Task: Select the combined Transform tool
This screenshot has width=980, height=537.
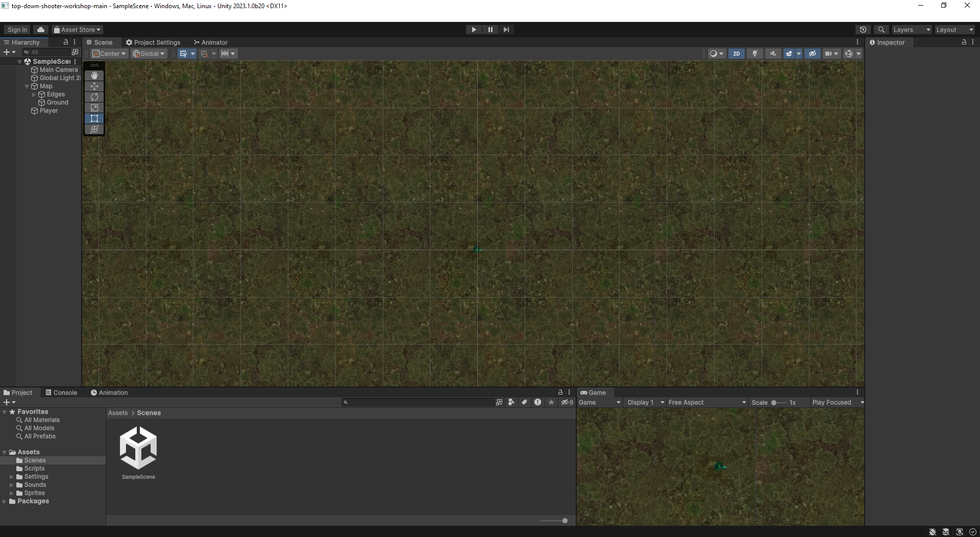Action: tap(94, 129)
